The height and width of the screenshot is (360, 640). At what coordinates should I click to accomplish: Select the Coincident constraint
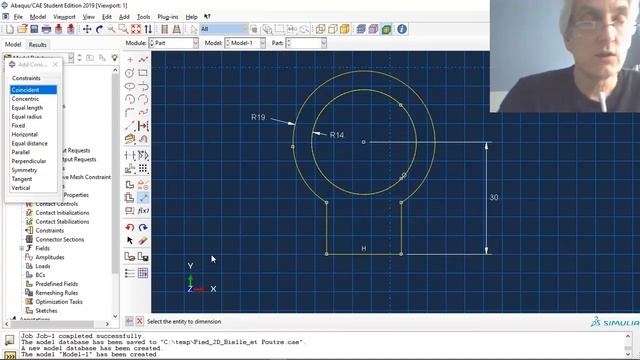(x=33, y=90)
